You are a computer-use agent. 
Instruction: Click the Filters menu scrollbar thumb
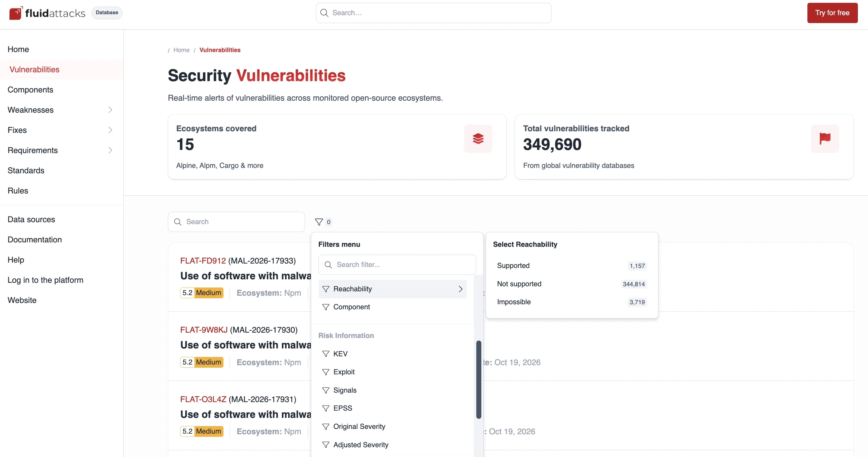(479, 380)
